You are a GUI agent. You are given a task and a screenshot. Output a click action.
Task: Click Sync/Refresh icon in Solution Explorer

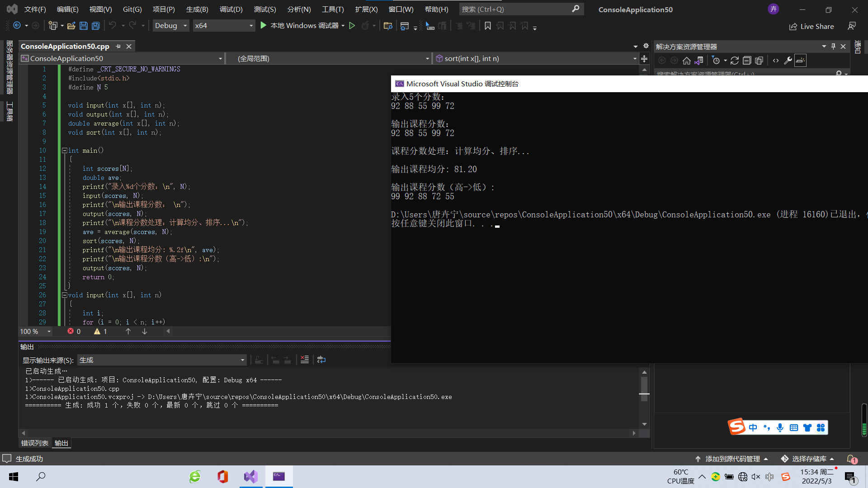click(735, 61)
